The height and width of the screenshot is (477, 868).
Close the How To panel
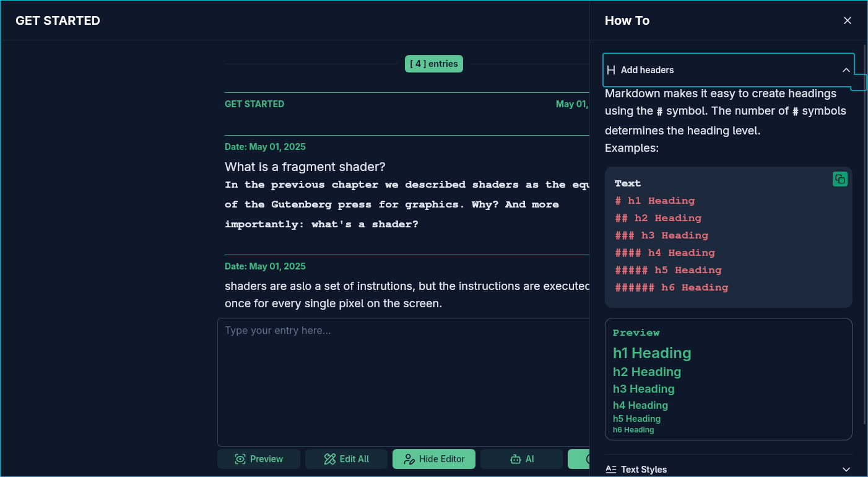coord(848,20)
